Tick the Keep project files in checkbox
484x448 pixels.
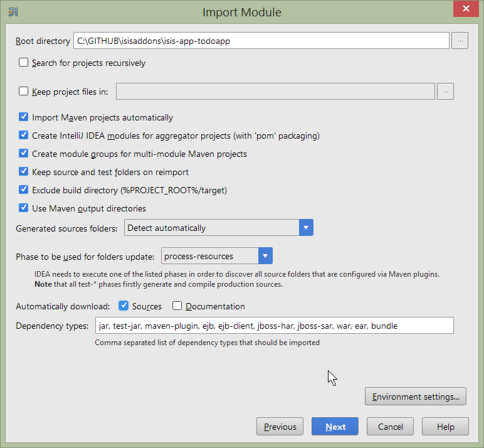(x=24, y=92)
